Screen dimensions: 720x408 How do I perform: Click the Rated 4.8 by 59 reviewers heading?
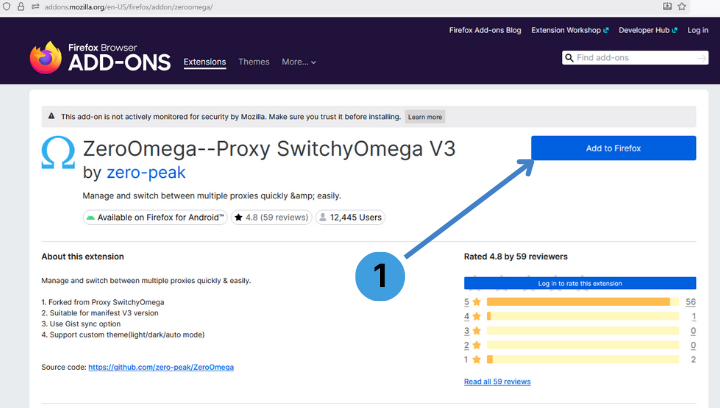point(516,257)
